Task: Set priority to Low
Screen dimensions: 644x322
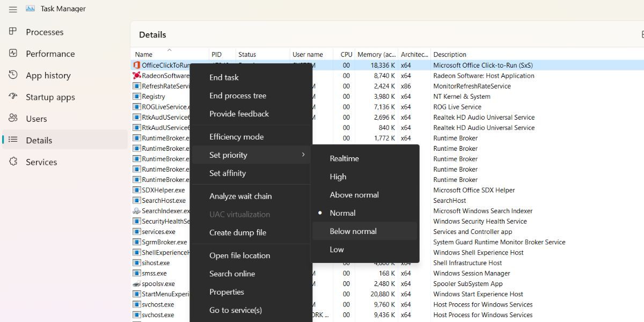Action: [x=365, y=250]
